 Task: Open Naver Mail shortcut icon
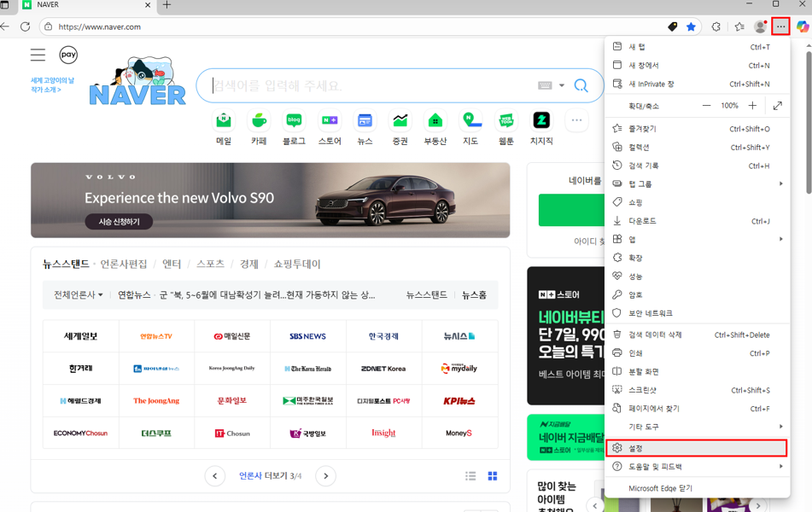[x=224, y=120]
